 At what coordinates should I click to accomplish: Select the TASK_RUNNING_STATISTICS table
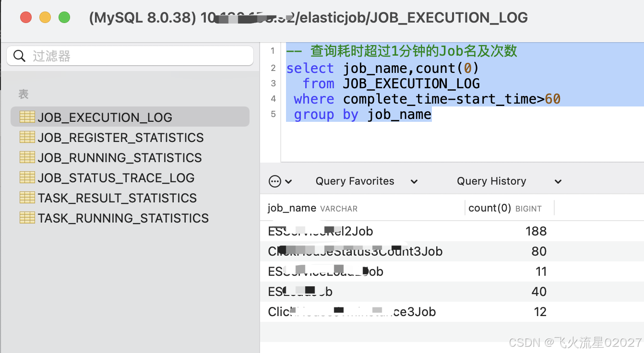[123, 218]
